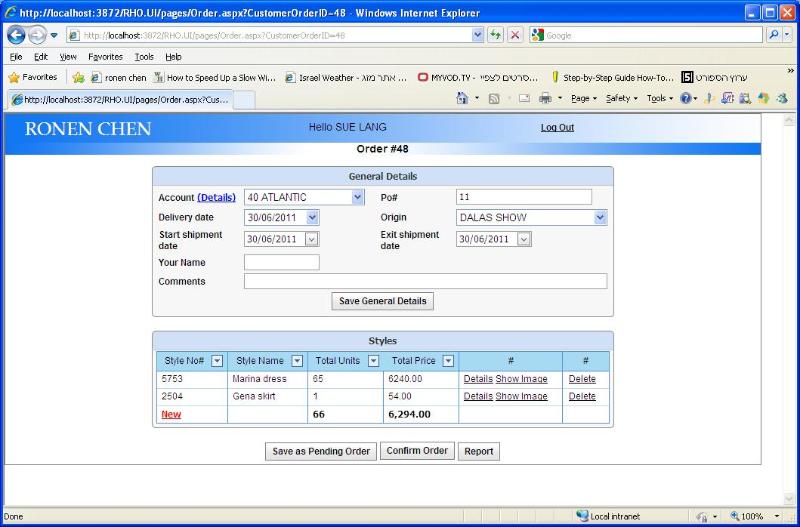Click the search magnifier icon
This screenshot has height=527, width=800.
[774, 35]
